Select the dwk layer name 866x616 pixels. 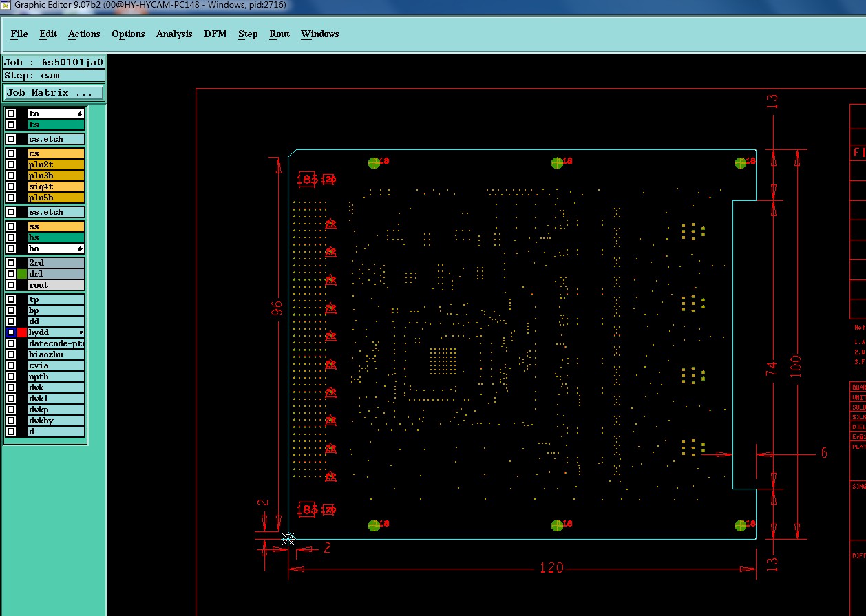(56, 387)
